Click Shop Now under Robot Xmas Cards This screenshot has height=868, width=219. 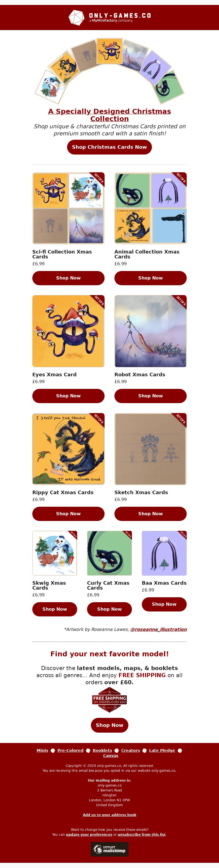tap(151, 396)
